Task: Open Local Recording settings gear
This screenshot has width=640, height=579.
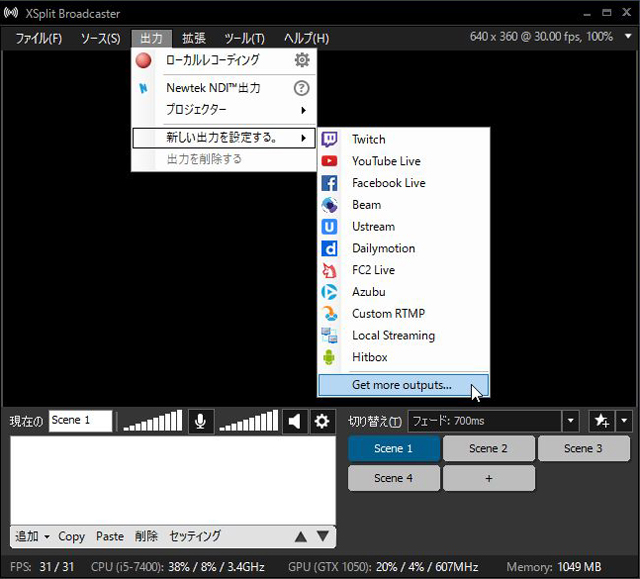Action: pos(302,60)
